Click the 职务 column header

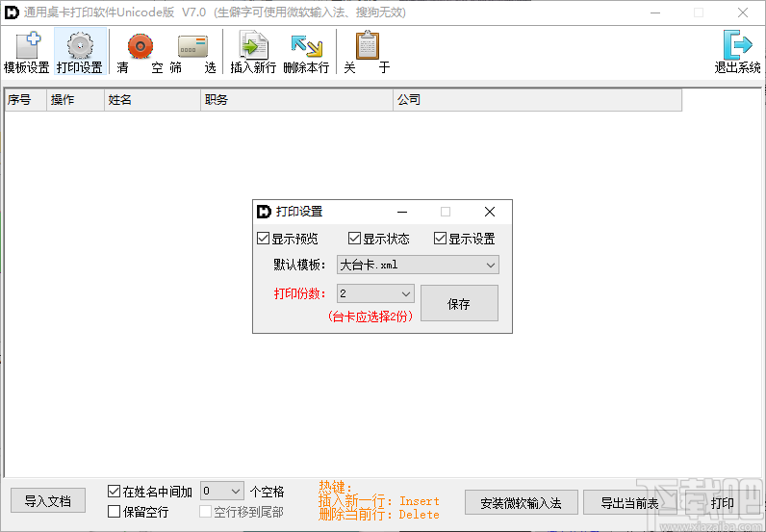297,100
